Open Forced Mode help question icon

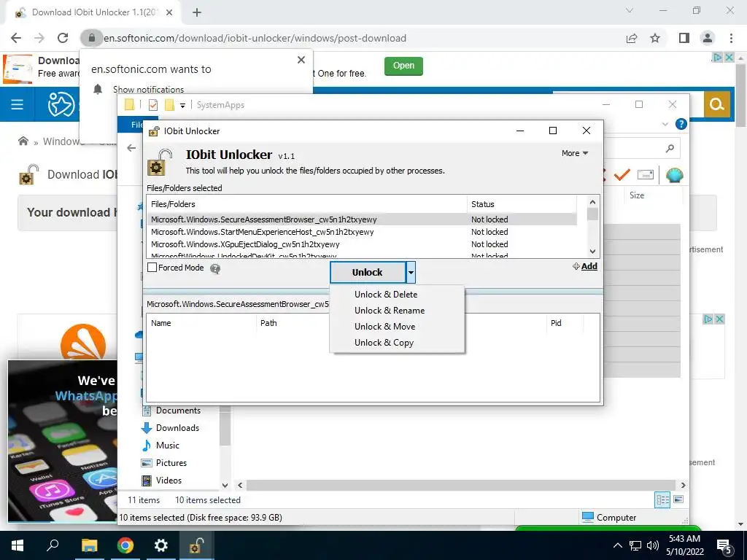pyautogui.click(x=215, y=269)
